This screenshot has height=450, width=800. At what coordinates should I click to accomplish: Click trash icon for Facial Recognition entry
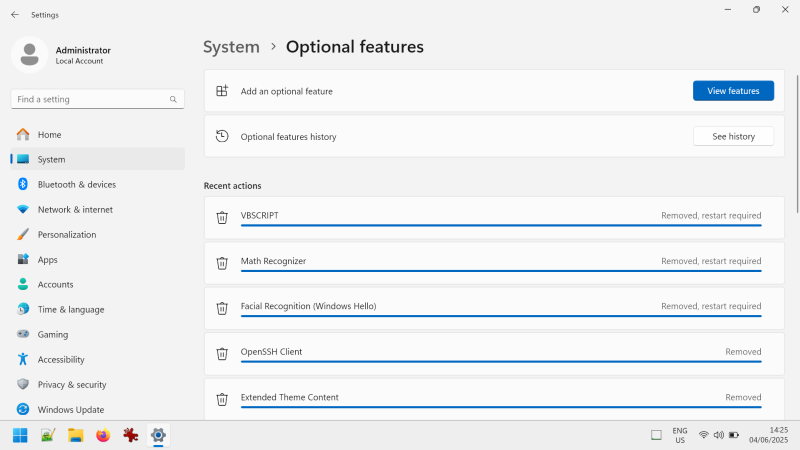222,308
